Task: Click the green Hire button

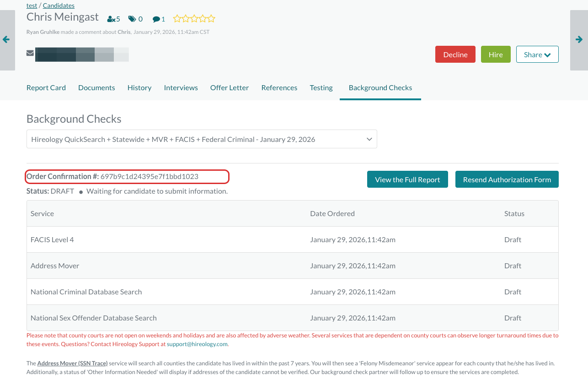Action: coord(496,54)
